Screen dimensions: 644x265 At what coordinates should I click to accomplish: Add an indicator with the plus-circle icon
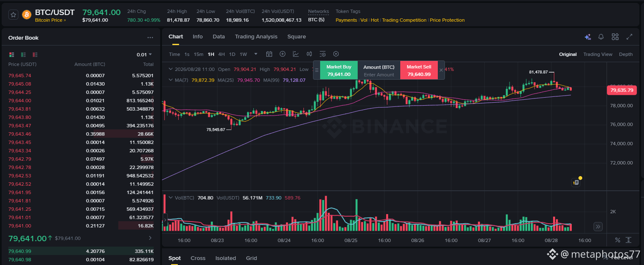click(283, 54)
